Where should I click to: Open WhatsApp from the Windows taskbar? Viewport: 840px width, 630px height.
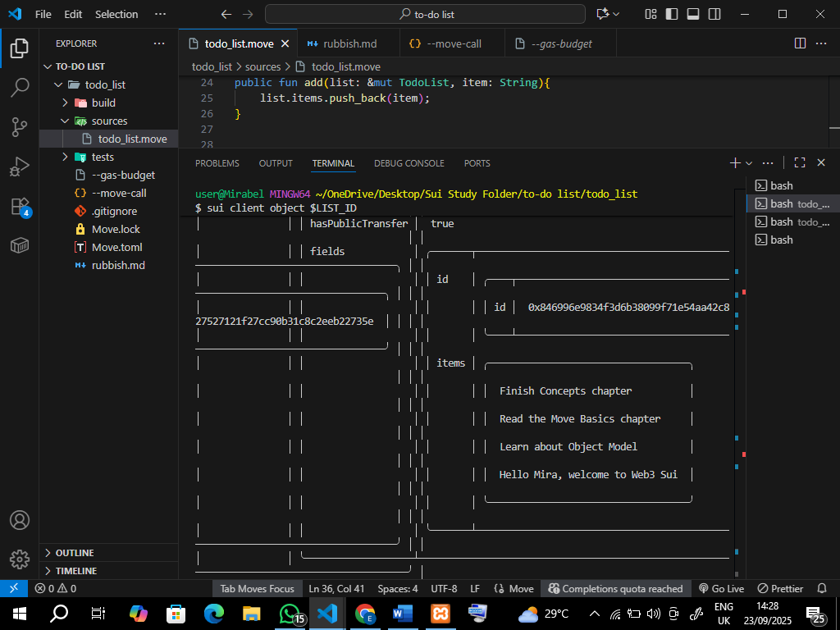(290, 614)
